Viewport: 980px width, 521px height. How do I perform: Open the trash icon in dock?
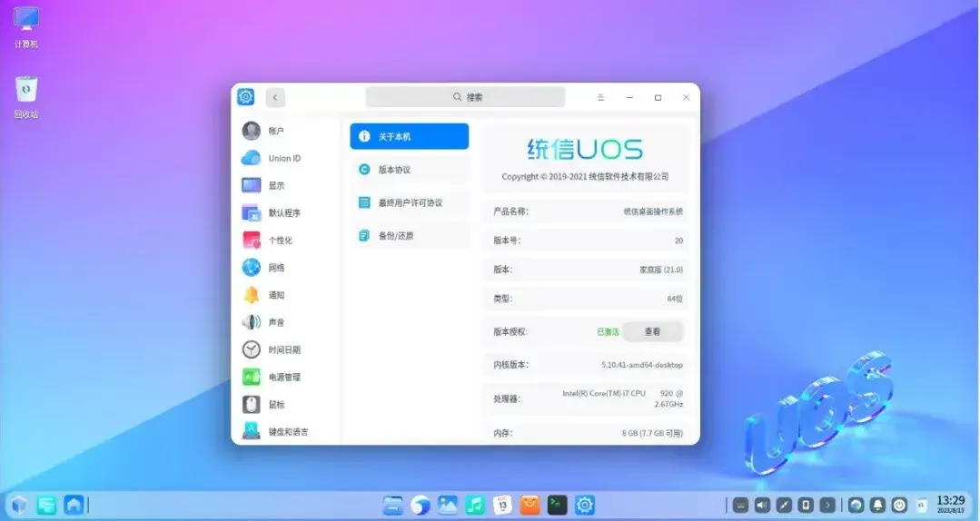(921, 505)
